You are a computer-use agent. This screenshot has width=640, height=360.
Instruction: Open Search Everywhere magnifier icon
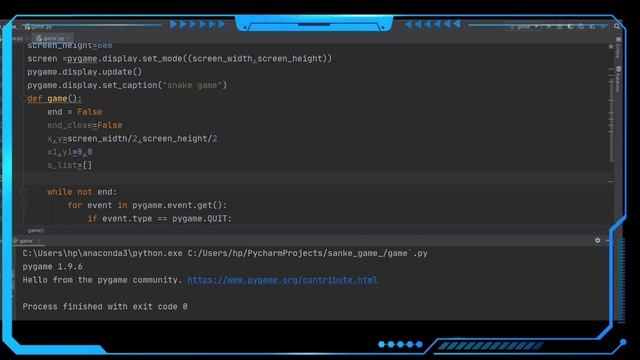tap(617, 27)
